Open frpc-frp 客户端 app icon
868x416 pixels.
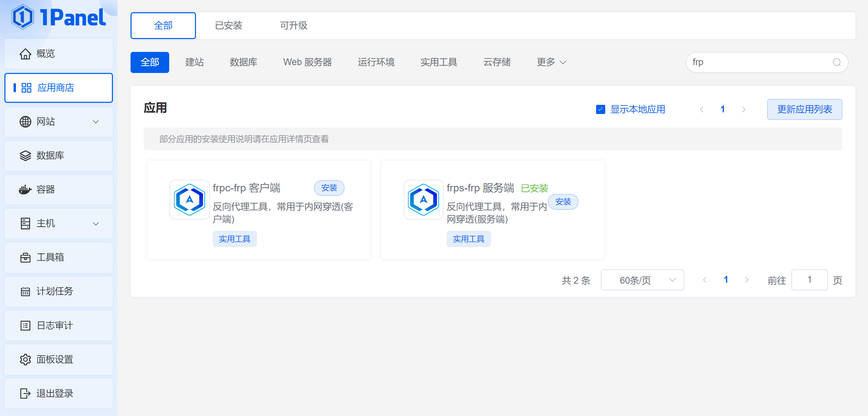point(190,200)
